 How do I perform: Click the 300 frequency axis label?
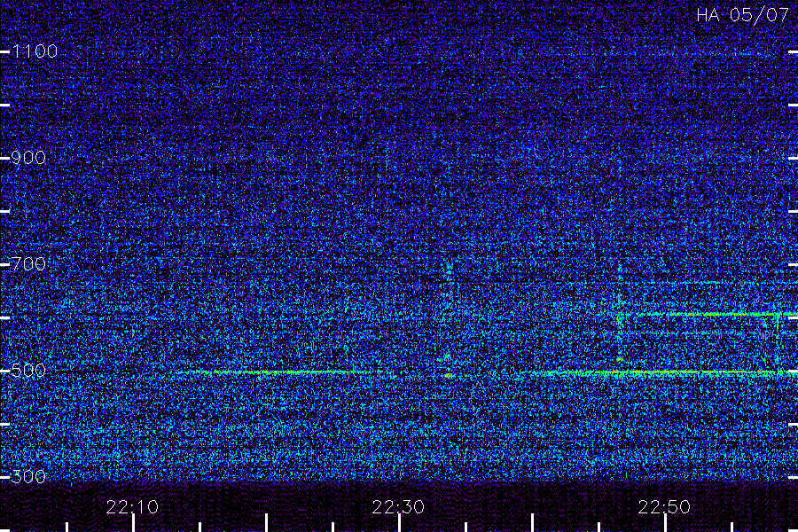click(x=28, y=476)
